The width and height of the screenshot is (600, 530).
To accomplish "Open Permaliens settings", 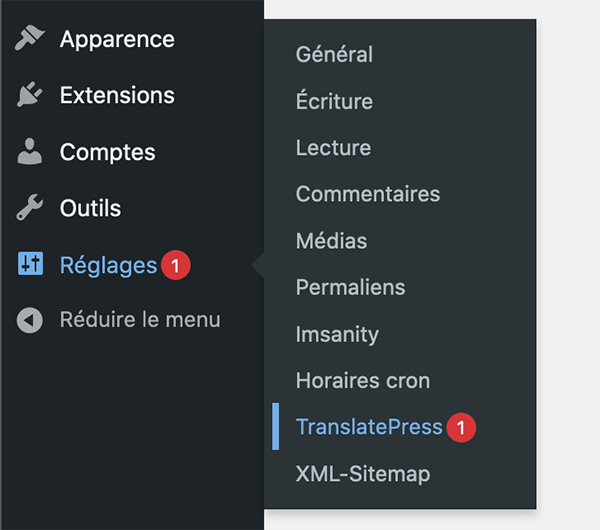I will tap(350, 287).
